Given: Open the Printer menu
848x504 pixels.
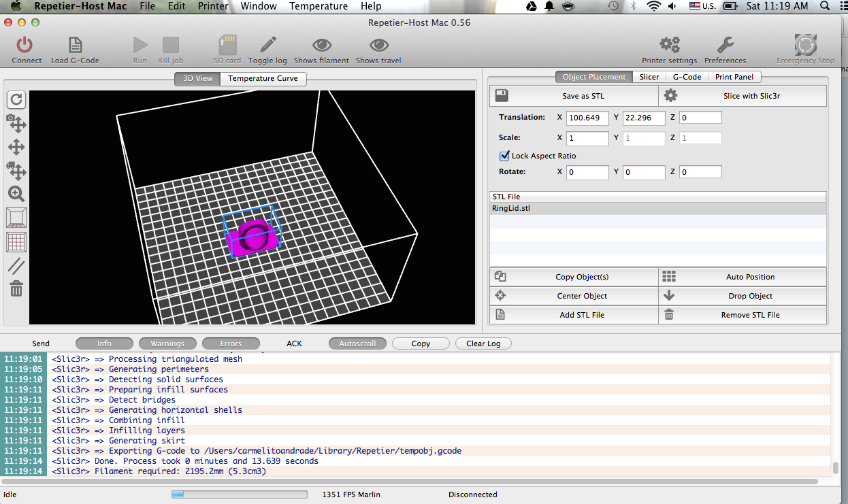Looking at the screenshot, I should coord(213,6).
